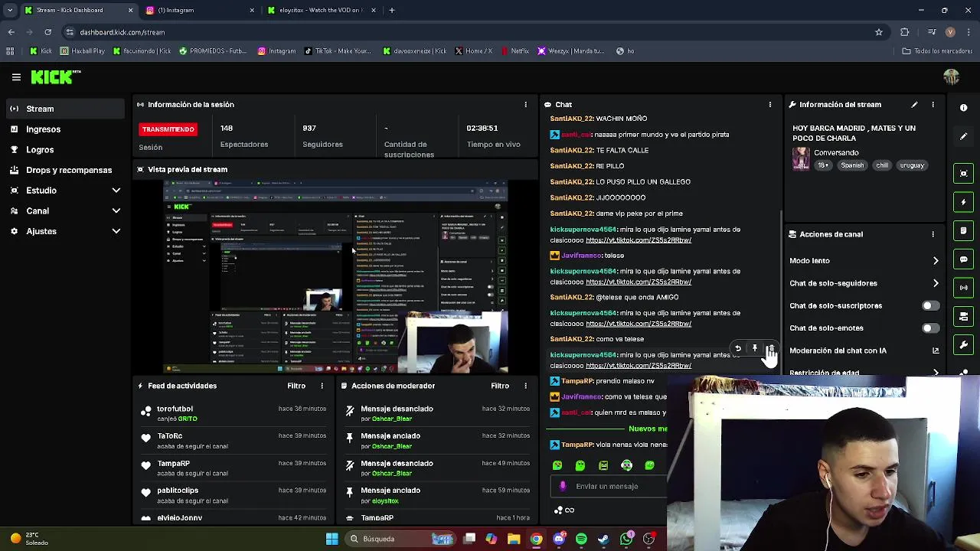
Task: Open WhatsApp from the taskbar
Action: coord(626,539)
